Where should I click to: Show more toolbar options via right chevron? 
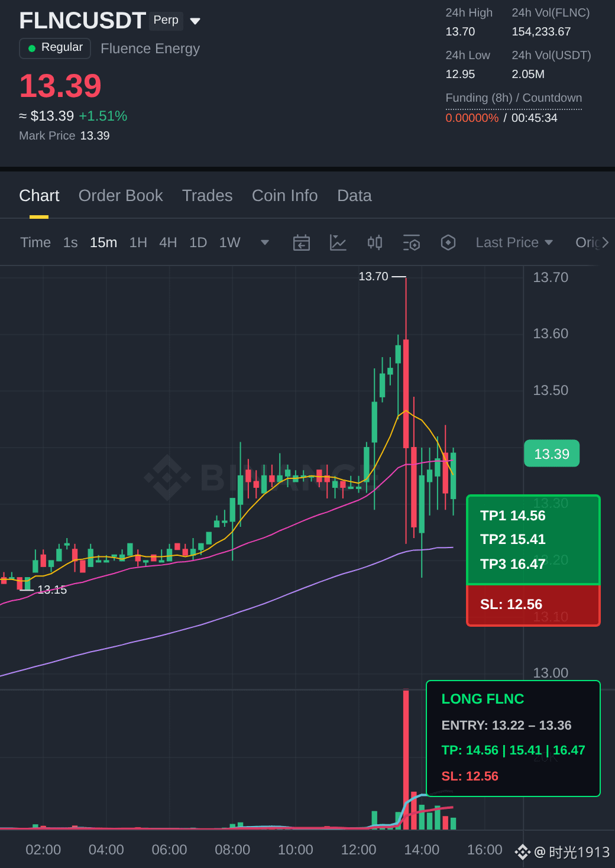pyautogui.click(x=606, y=242)
